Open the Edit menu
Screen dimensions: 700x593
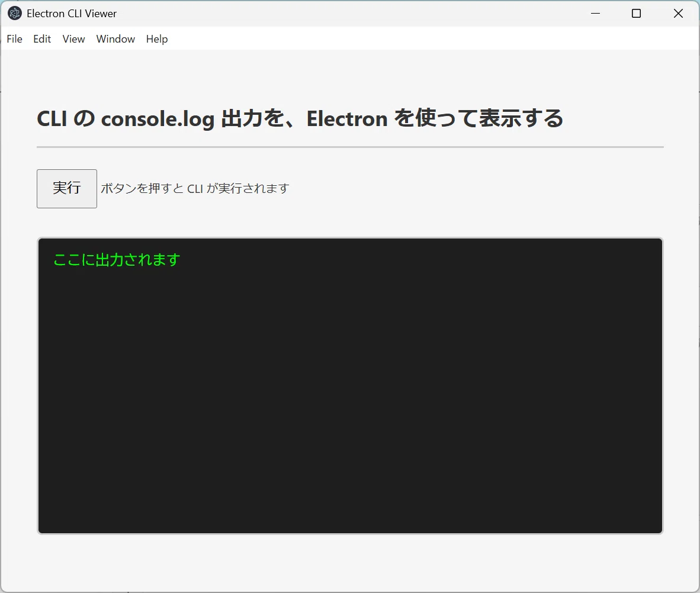click(x=42, y=39)
